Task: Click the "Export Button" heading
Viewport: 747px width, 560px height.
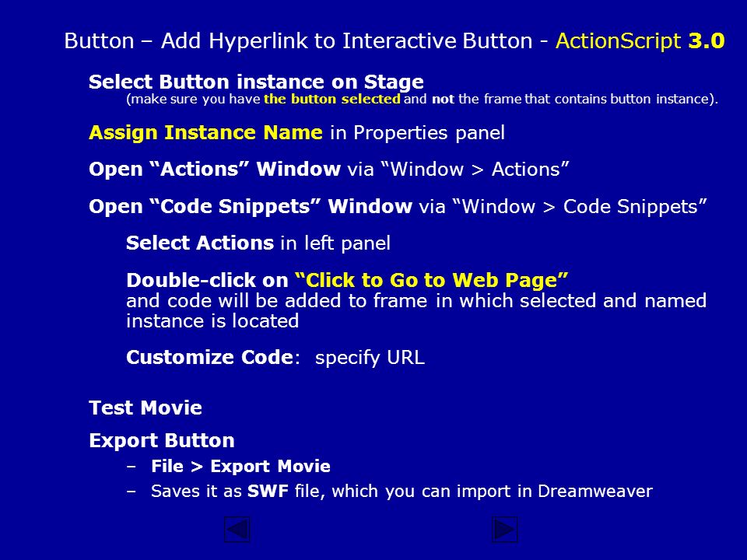Action: (162, 441)
